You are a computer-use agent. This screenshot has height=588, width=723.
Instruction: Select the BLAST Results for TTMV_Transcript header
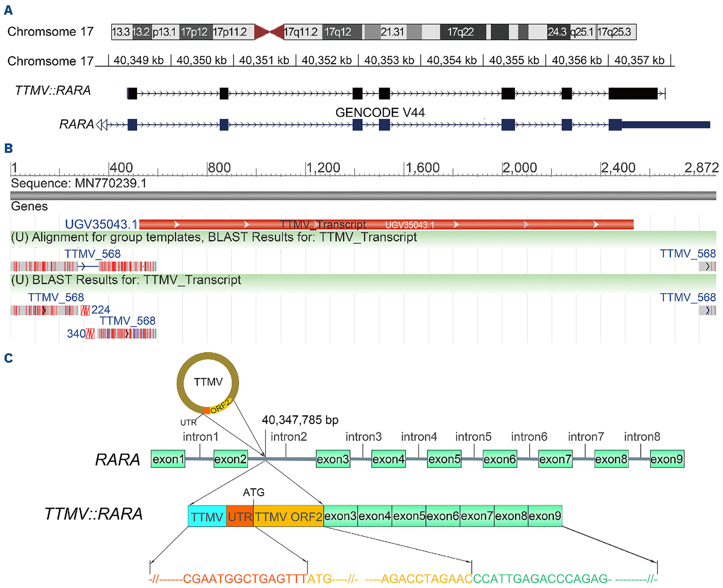(126, 280)
